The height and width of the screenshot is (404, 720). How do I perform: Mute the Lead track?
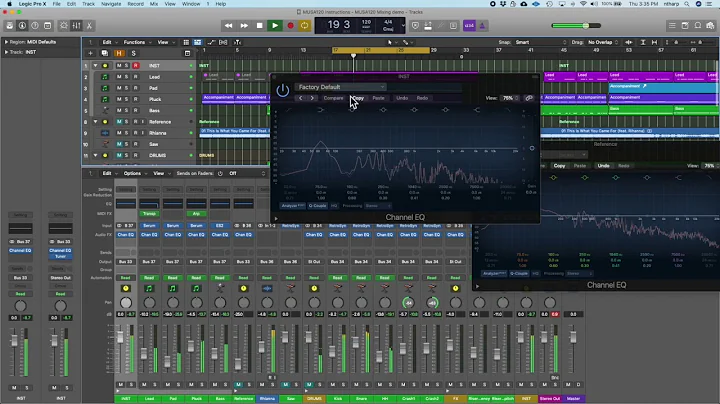(x=119, y=77)
